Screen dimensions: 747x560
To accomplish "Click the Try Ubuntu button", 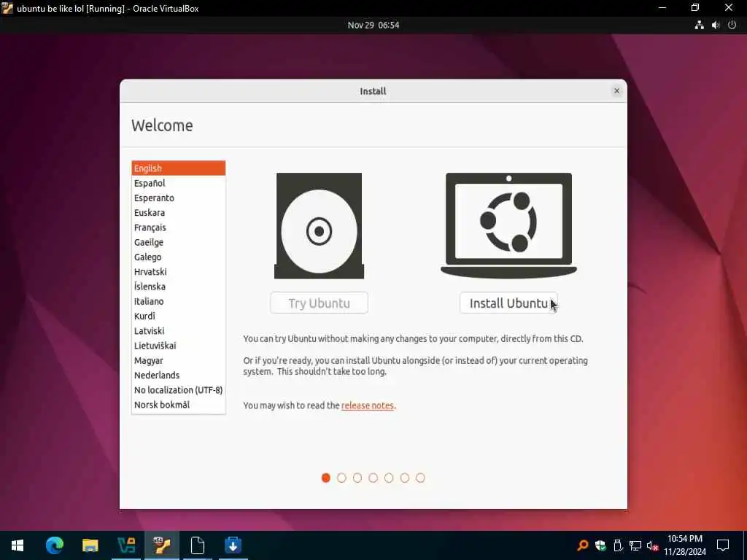I will click(x=319, y=303).
